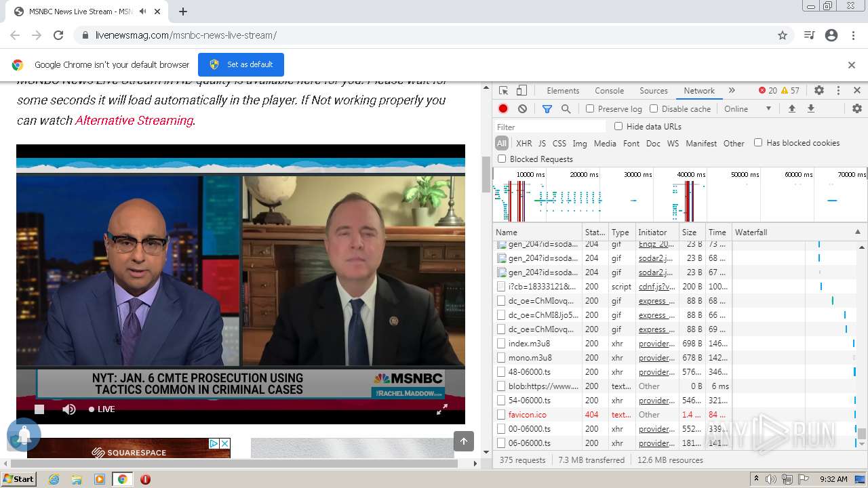This screenshot has width=868, height=488.
Task: Click Set as default button
Action: point(241,64)
